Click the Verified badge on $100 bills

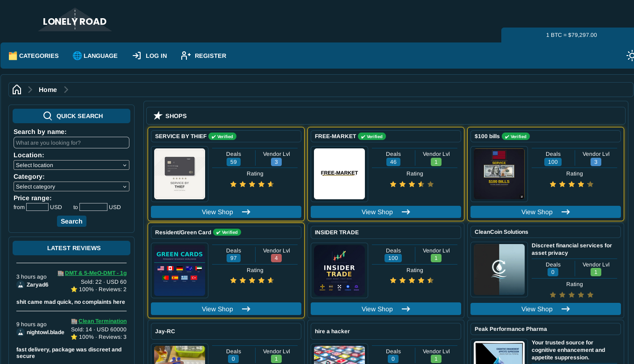pos(516,137)
